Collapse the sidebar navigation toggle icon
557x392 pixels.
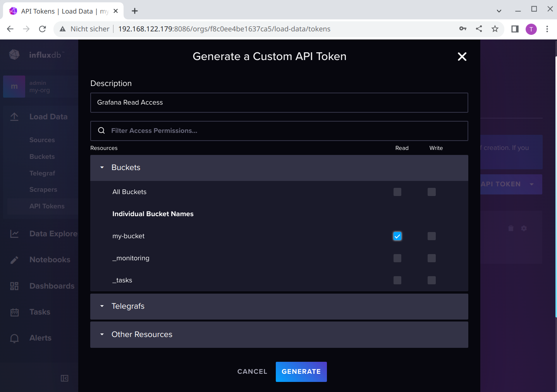[x=65, y=378]
